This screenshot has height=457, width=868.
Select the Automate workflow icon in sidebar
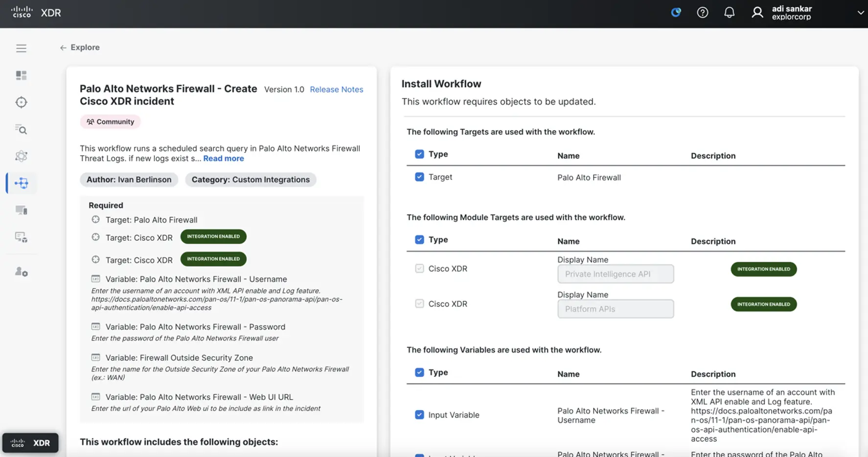pos(21,183)
